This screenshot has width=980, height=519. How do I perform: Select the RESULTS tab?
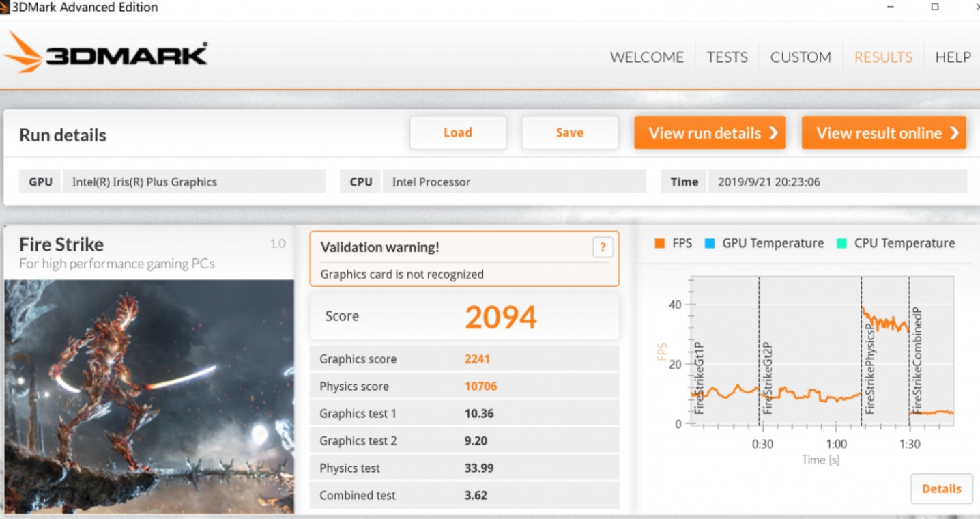click(x=883, y=57)
